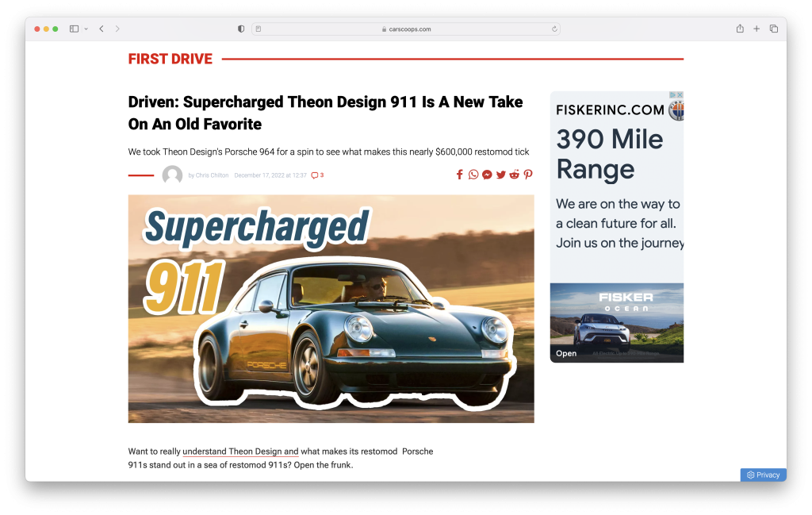Image resolution: width=812 pixels, height=515 pixels.
Task: Share via Messenger icon
Action: (487, 175)
